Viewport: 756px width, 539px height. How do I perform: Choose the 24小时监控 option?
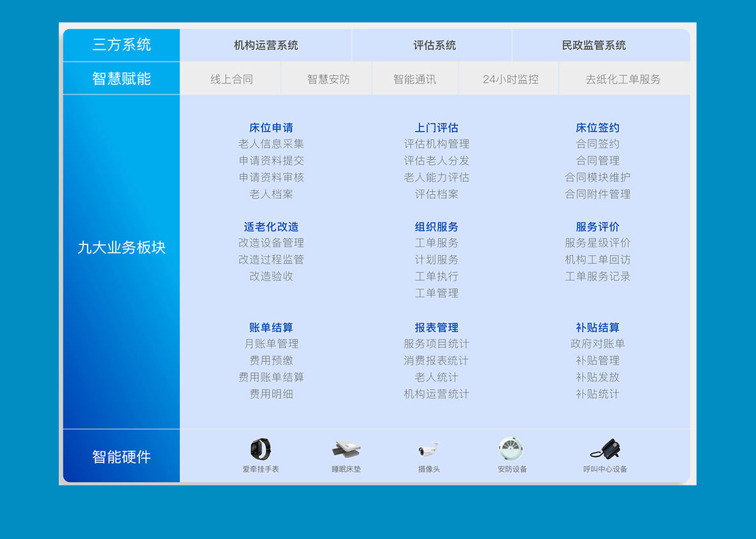point(511,79)
